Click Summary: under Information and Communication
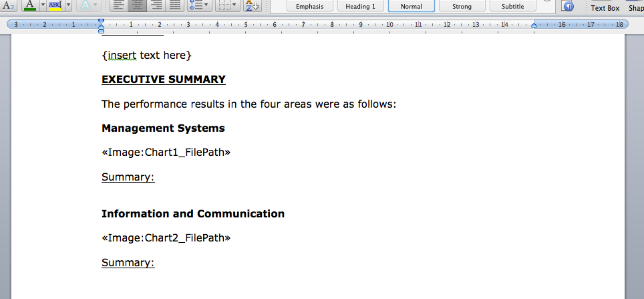The width and height of the screenshot is (644, 299). [128, 263]
